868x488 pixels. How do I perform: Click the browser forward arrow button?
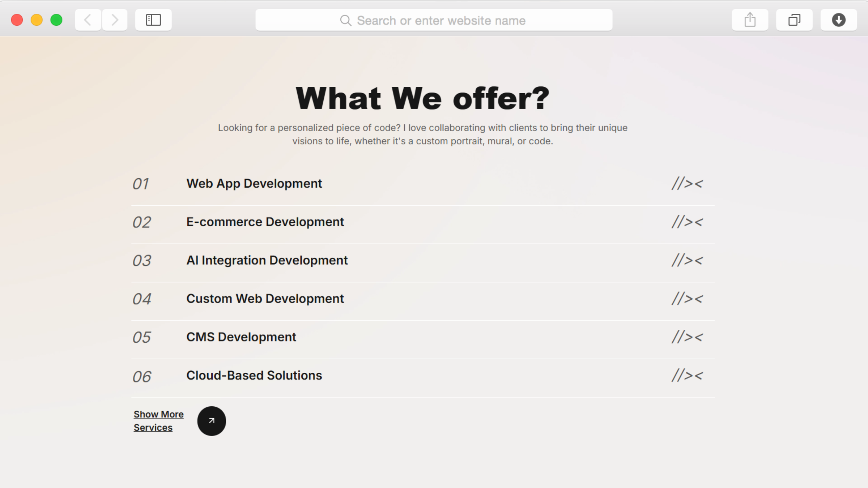[x=115, y=20]
